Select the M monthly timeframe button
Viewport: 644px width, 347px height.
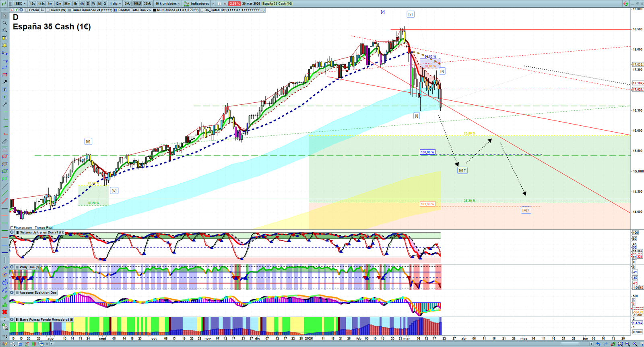(x=99, y=4)
